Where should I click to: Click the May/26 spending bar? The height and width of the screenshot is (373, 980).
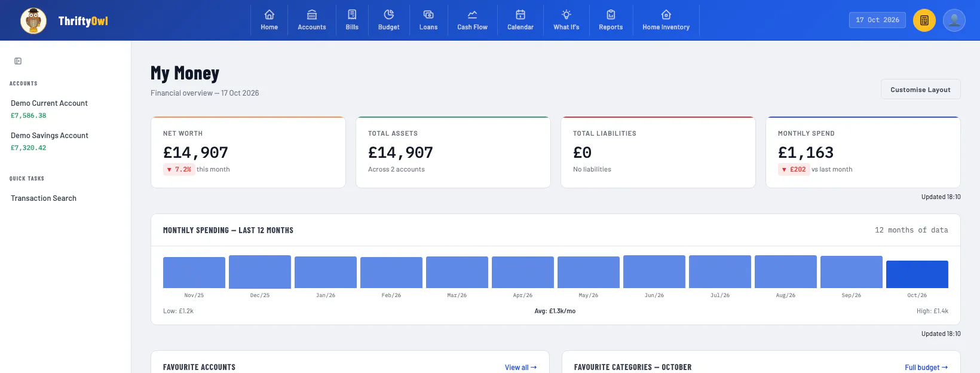click(589, 273)
